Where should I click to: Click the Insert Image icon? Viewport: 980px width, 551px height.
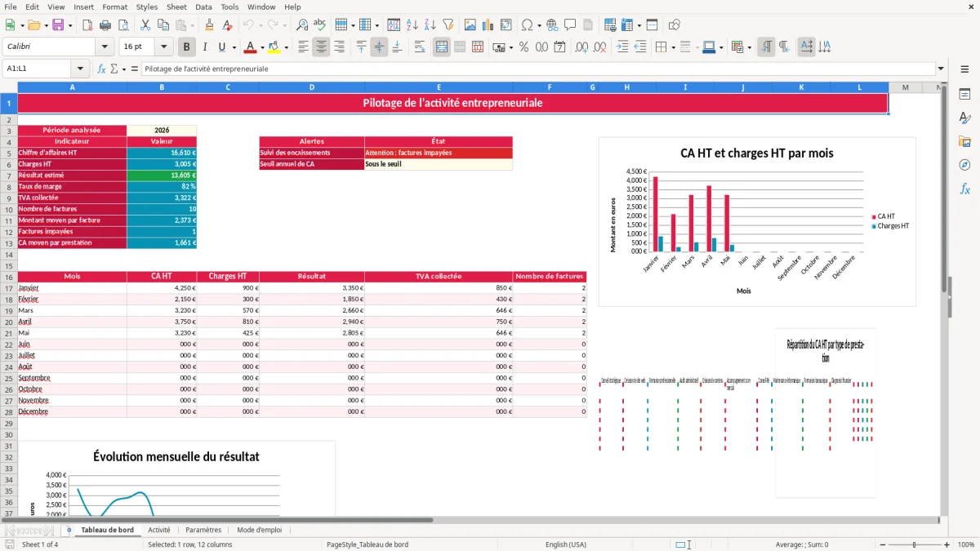tap(470, 25)
